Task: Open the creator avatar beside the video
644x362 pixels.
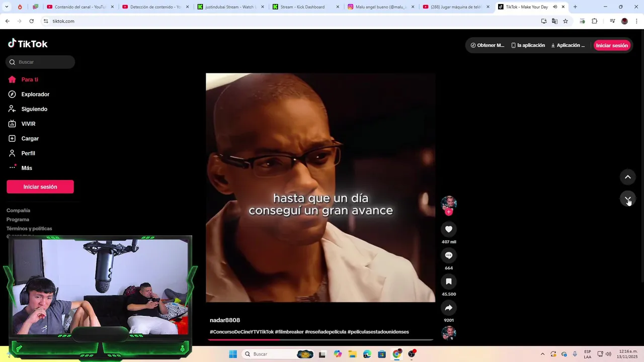Action: 449,203
